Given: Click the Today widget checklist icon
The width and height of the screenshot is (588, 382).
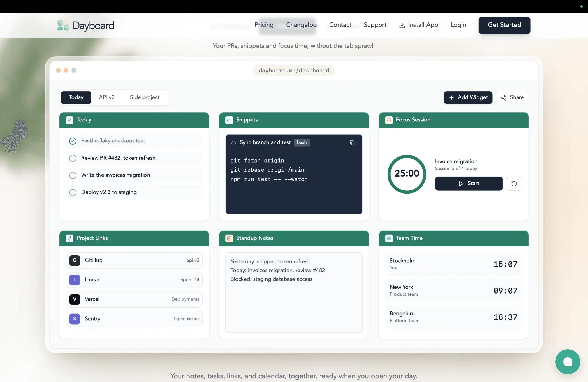Looking at the screenshot, I should click(x=69, y=120).
